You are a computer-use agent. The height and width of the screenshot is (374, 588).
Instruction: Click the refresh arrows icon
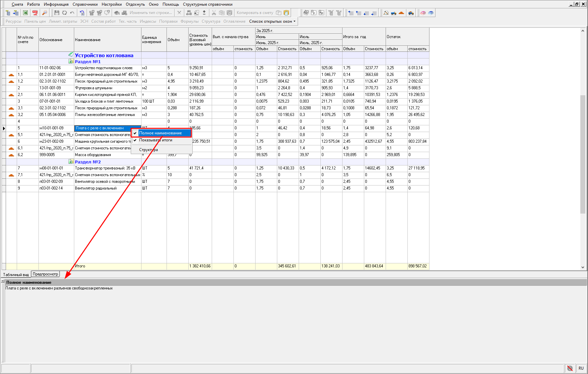click(65, 13)
